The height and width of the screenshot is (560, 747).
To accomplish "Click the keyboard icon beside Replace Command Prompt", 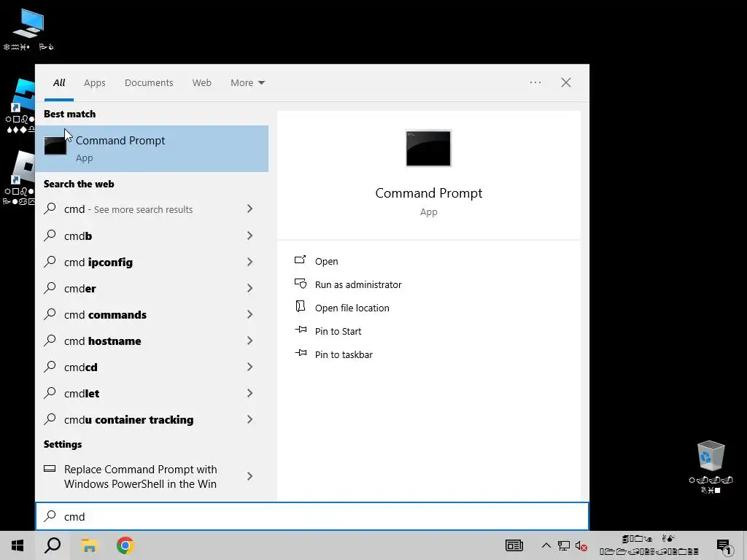I will [x=50, y=469].
